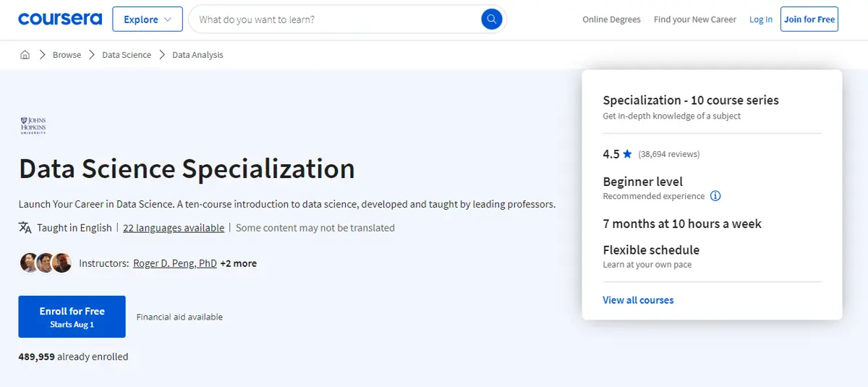Viewport: 868px width, 387px height.
Task: Click the 4.5 rating star icon
Action: 627,154
